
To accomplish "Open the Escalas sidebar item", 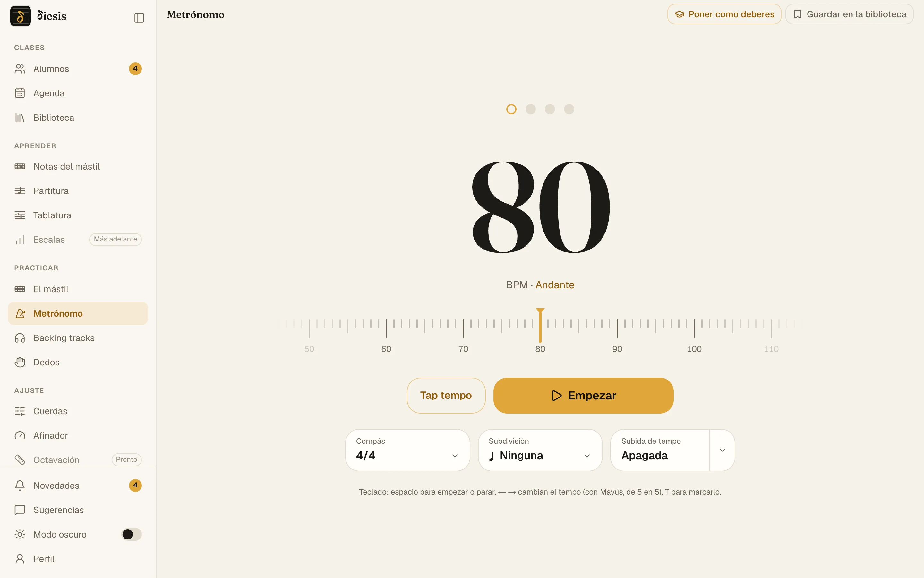I will point(78,240).
